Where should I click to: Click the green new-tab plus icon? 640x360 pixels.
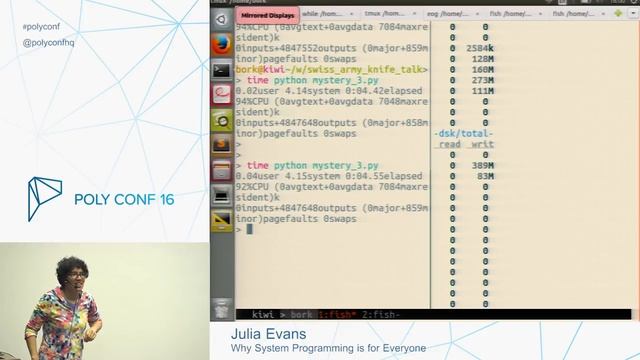tap(618, 13)
